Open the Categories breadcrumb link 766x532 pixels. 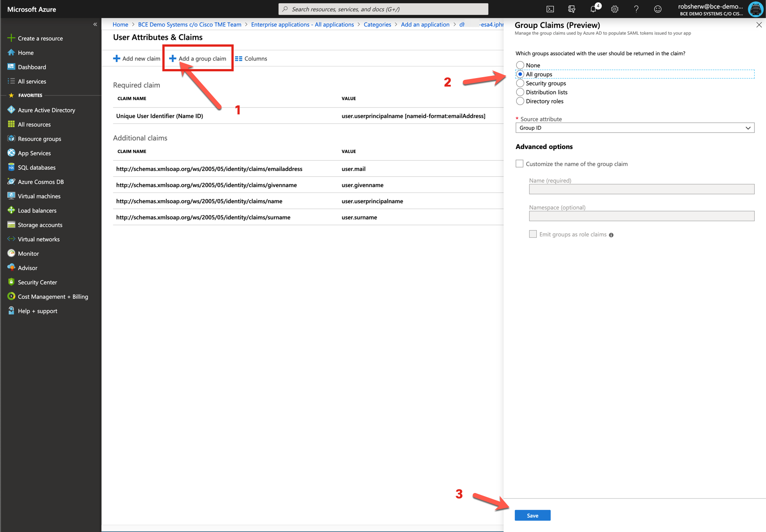coord(377,25)
